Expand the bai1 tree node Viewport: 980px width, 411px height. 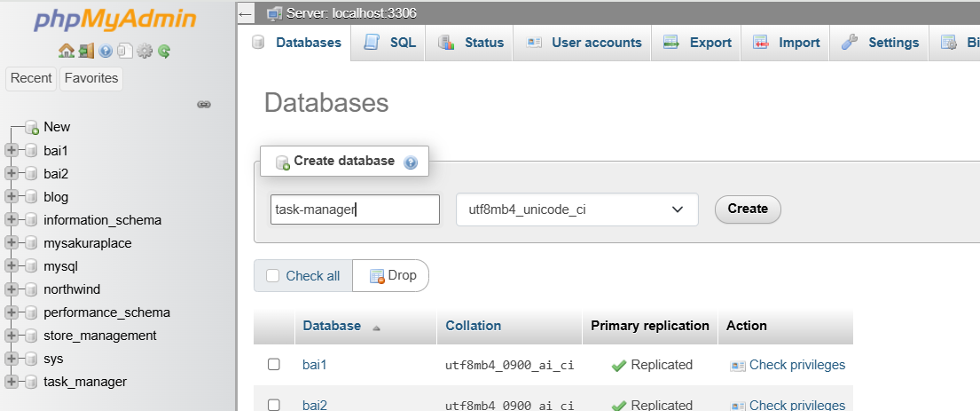point(12,151)
